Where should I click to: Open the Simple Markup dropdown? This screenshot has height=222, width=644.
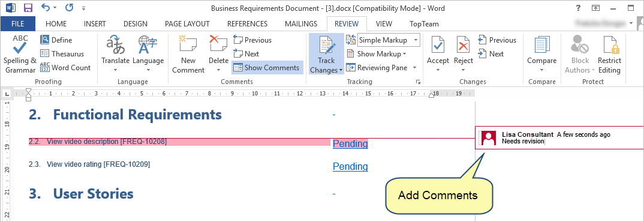pos(389,40)
